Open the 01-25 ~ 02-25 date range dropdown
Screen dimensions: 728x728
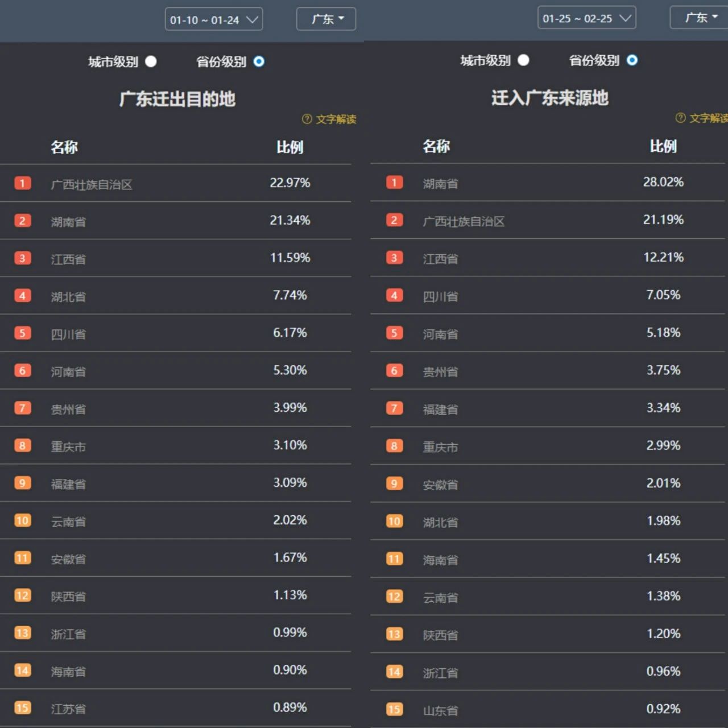[586, 18]
